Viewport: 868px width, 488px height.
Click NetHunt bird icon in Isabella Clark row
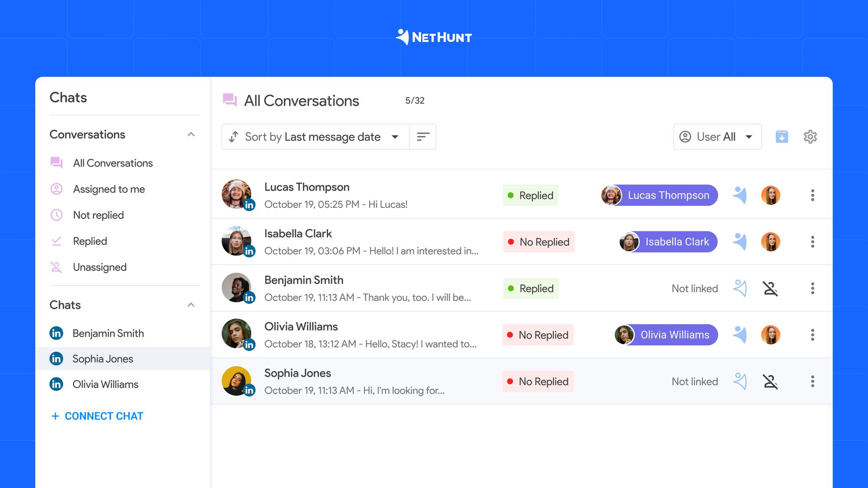(740, 242)
